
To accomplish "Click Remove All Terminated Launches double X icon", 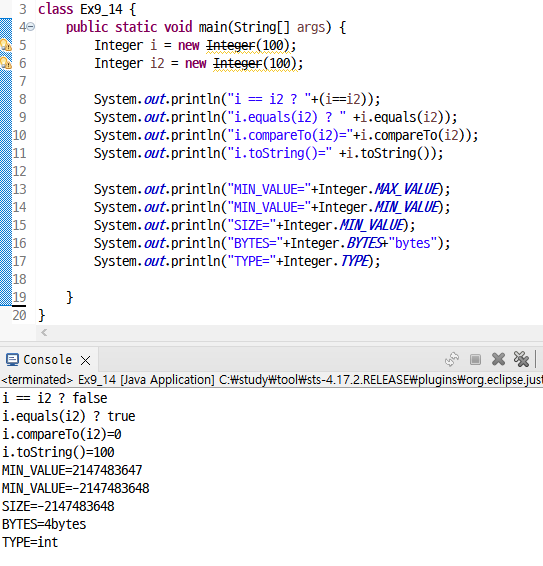I will click(521, 359).
